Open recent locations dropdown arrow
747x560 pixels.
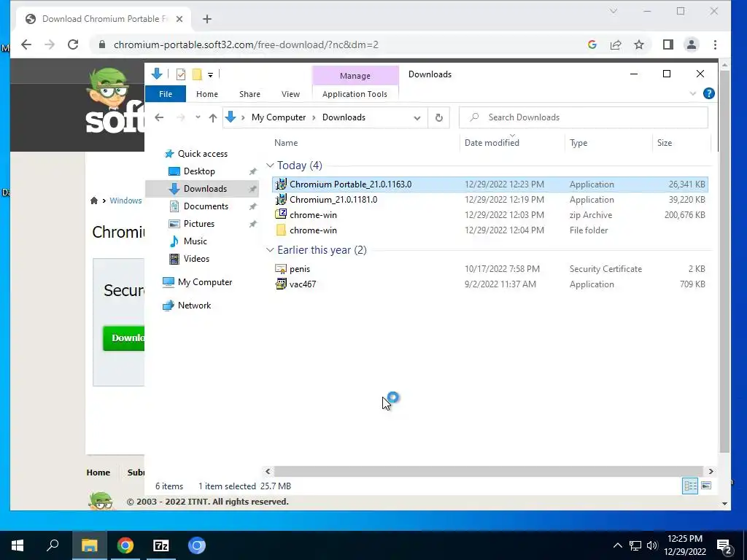coord(198,117)
